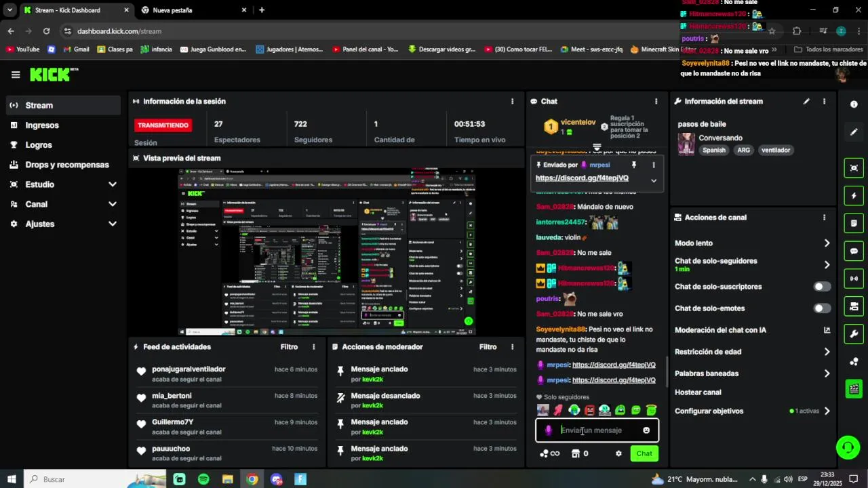
Task: Open the three-dot menu of the Chat panel
Action: click(656, 101)
